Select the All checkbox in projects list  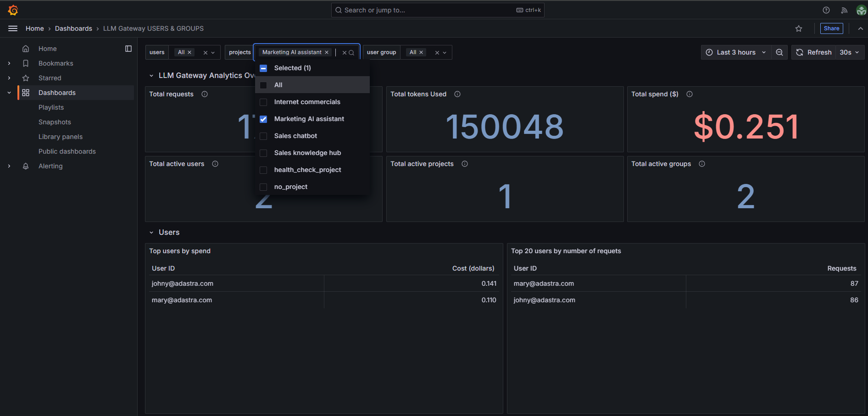pos(263,84)
